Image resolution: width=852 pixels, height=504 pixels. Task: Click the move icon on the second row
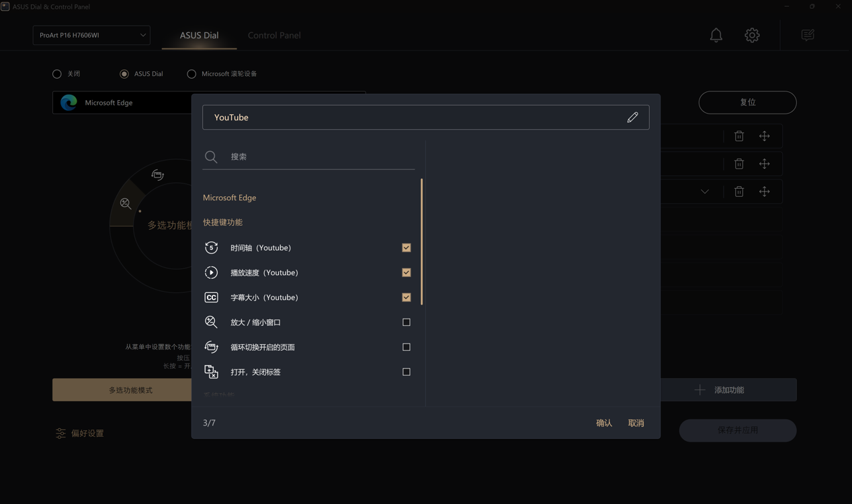point(765,164)
